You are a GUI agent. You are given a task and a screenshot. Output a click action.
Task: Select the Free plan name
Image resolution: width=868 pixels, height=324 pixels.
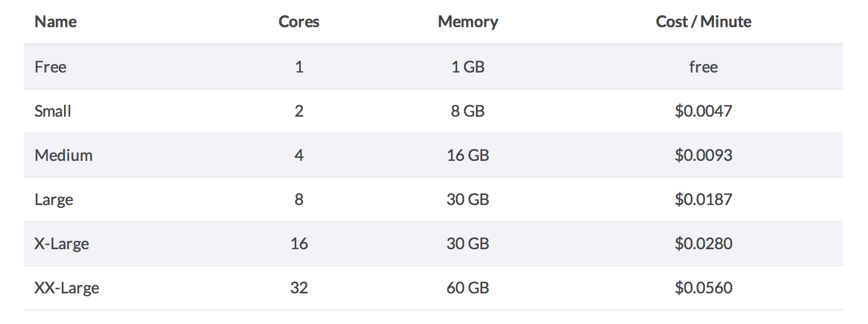pos(50,67)
